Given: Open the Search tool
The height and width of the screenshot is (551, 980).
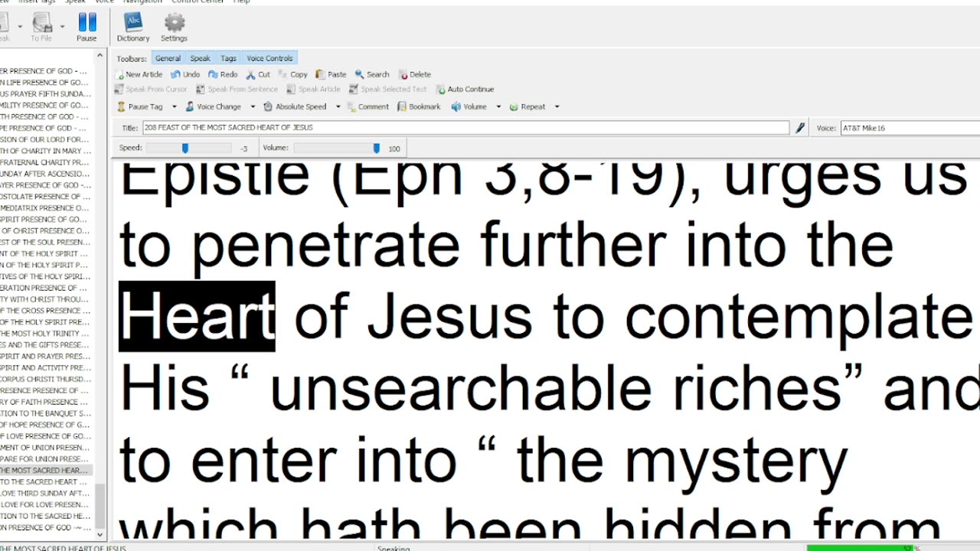Looking at the screenshot, I should tap(372, 74).
